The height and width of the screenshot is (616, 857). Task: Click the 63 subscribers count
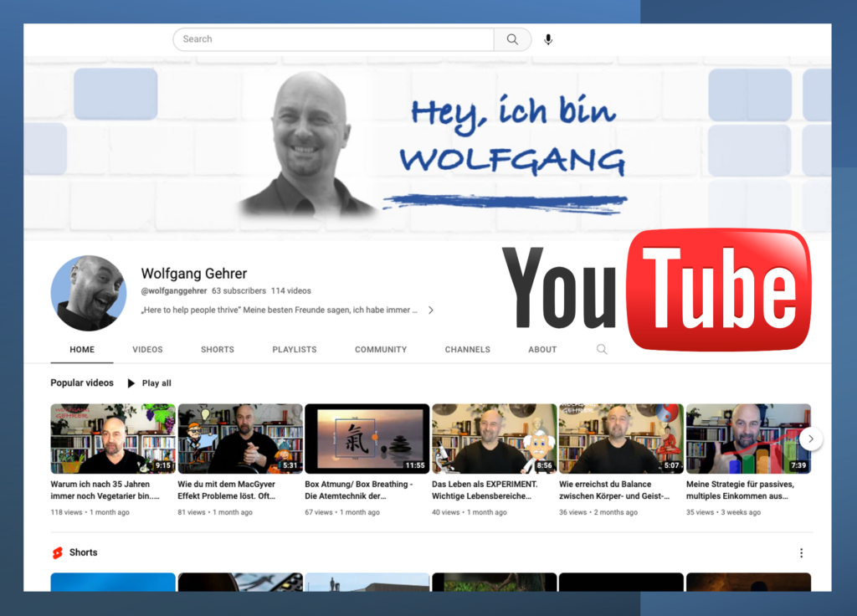click(x=239, y=290)
